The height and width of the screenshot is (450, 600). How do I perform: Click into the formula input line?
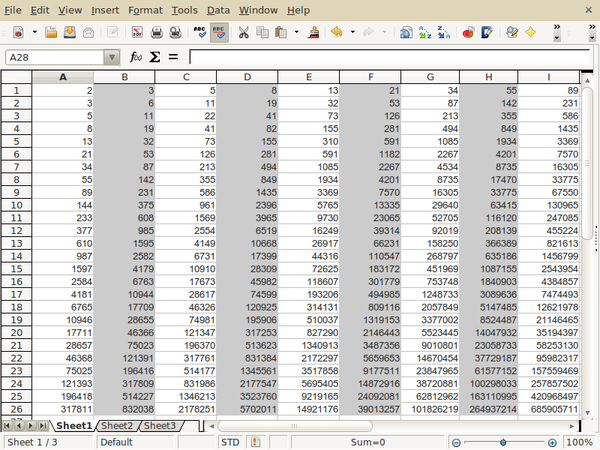click(x=390, y=57)
